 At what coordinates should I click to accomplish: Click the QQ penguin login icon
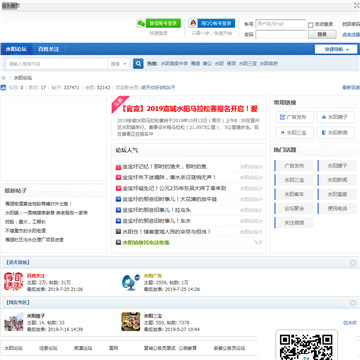(x=193, y=23)
